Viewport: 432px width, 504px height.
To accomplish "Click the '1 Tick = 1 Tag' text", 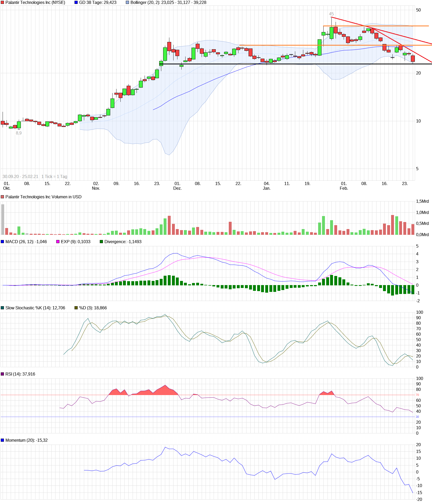I will point(54,177).
